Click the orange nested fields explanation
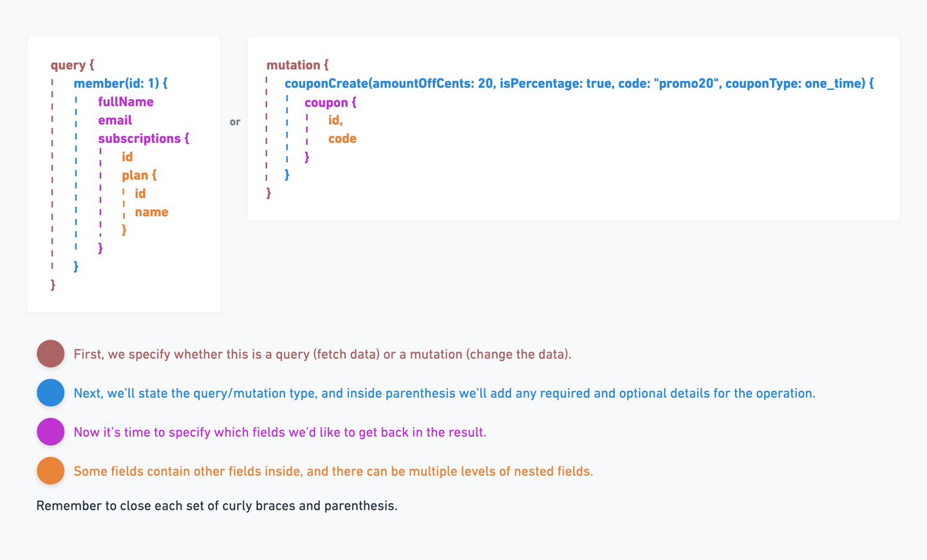This screenshot has height=560, width=927. pos(333,471)
